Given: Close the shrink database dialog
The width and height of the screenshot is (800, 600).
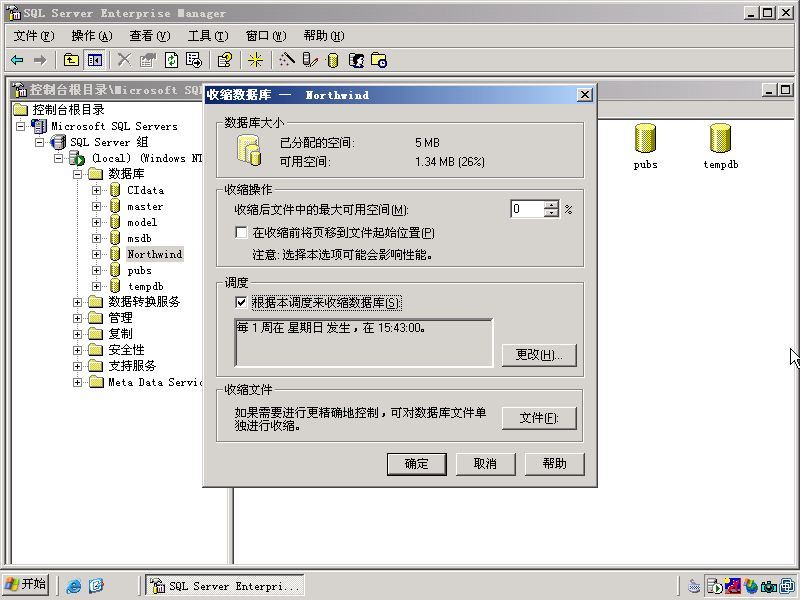Looking at the screenshot, I should [x=585, y=94].
